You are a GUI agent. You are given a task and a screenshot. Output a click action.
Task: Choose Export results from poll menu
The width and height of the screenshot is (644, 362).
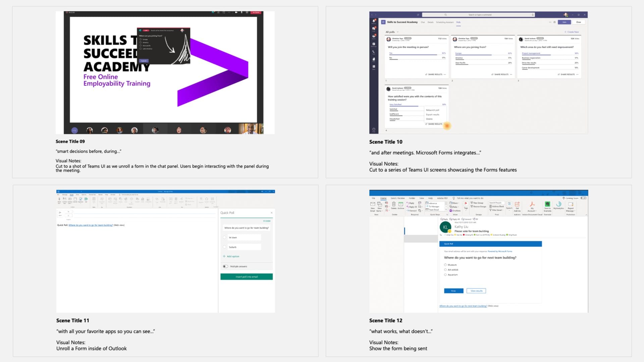coord(432,115)
